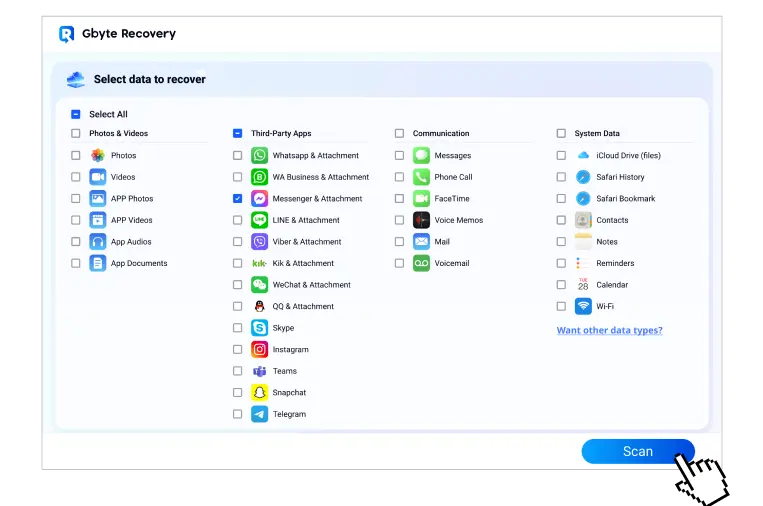Image resolution: width=763 pixels, height=506 pixels.
Task: Click the 'LINE & Attachment' label
Action: (306, 220)
